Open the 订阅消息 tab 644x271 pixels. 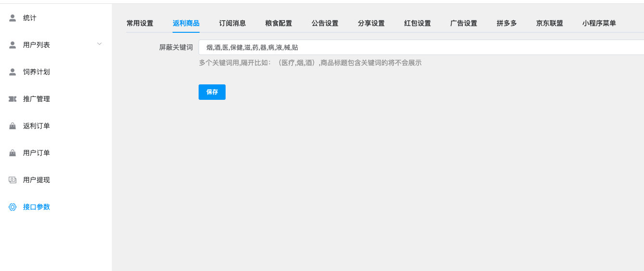click(x=232, y=23)
